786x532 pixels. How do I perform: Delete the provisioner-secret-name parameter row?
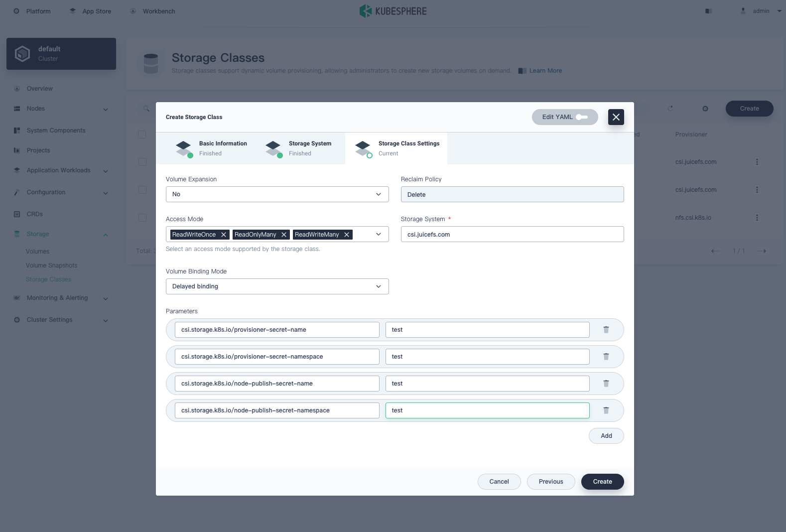click(606, 330)
